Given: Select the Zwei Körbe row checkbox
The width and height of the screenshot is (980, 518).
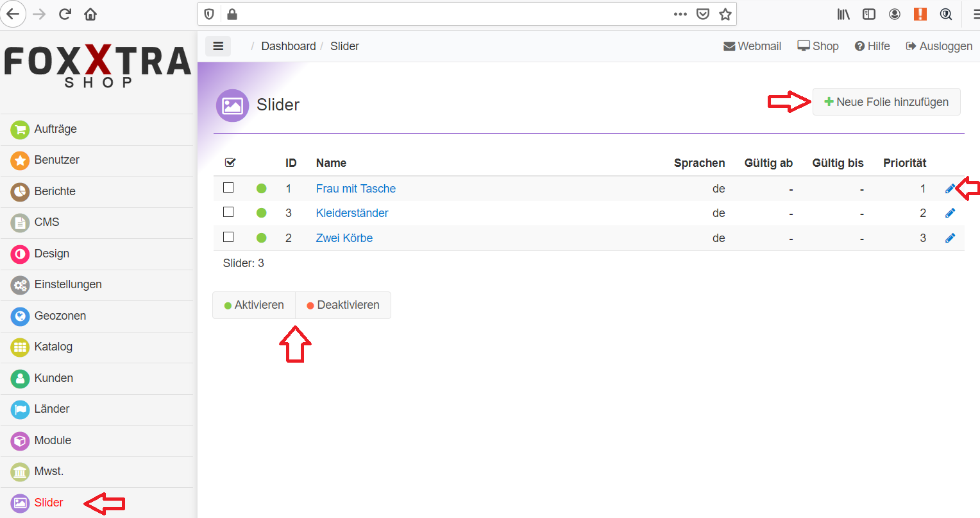Looking at the screenshot, I should click(228, 237).
